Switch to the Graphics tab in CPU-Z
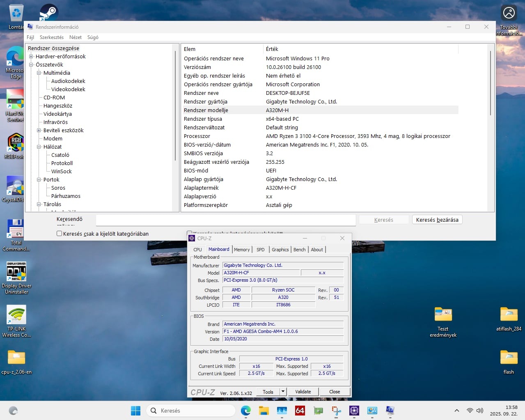 coord(280,250)
